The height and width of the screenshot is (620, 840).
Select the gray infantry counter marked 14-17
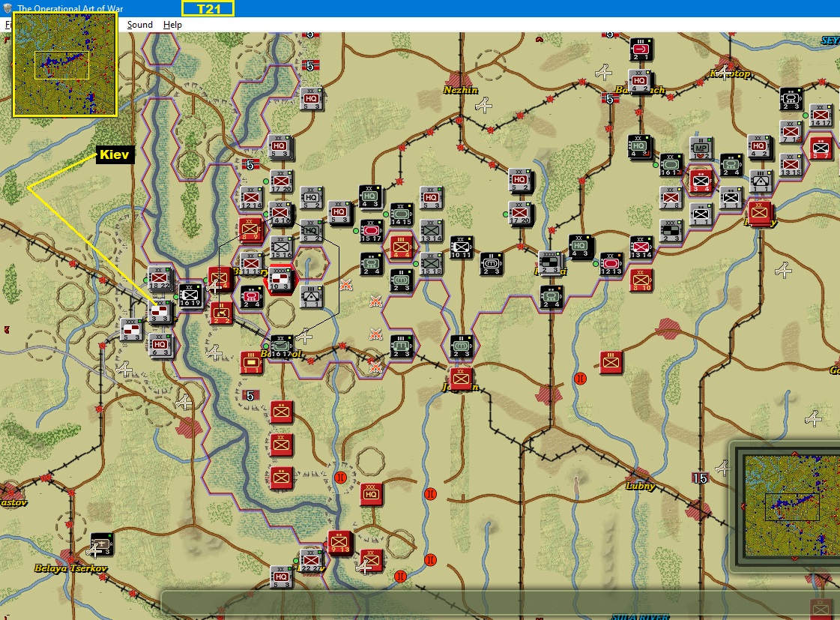tap(821, 115)
